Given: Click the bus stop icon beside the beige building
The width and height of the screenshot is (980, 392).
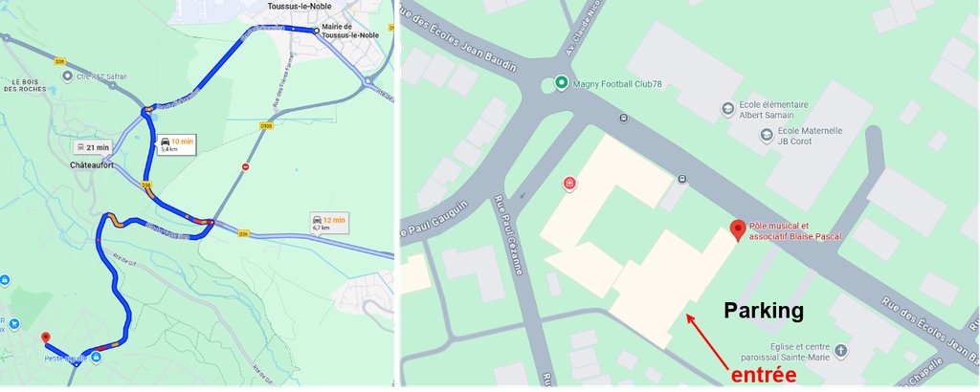Looking at the screenshot, I should click(681, 179).
